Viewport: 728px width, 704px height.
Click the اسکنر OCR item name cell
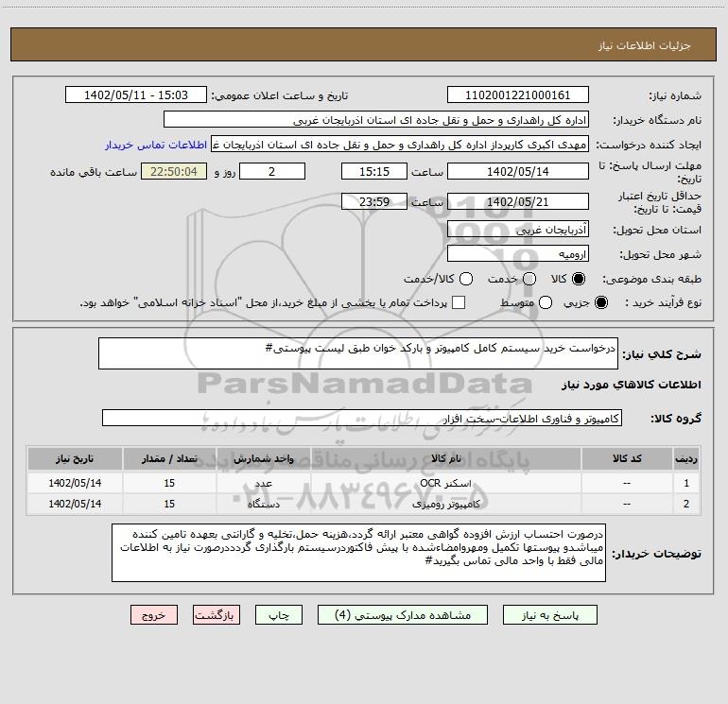pos(445,483)
